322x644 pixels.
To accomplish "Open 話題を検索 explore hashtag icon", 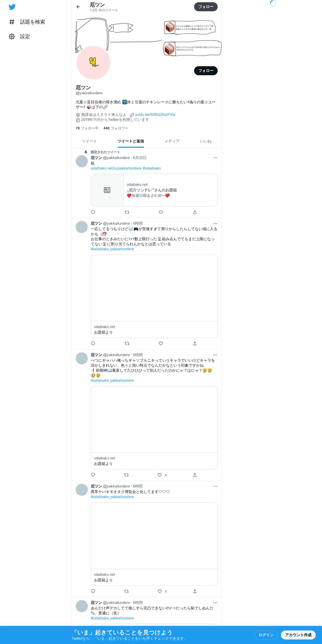I will click(12, 22).
